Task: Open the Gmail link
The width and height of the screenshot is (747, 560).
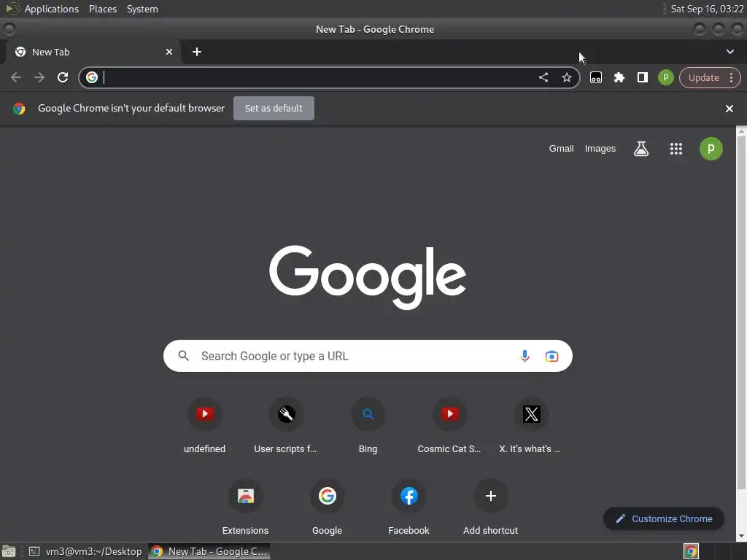Action: tap(561, 149)
